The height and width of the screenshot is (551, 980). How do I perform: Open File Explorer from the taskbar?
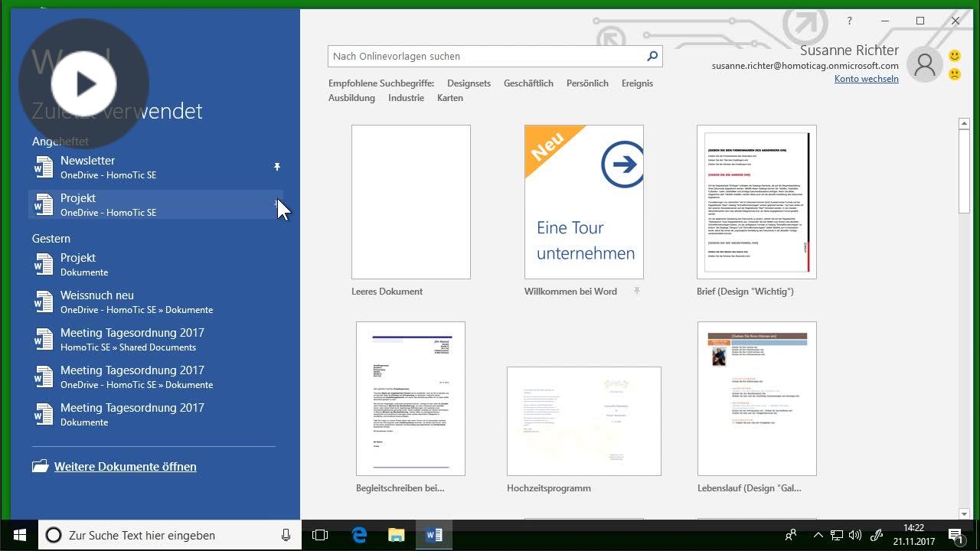[396, 535]
